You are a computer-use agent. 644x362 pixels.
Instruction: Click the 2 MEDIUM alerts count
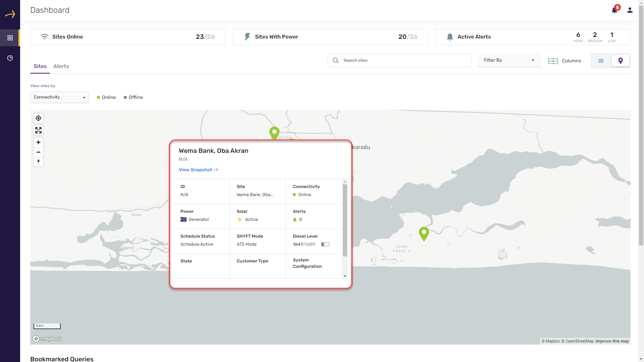tap(595, 37)
